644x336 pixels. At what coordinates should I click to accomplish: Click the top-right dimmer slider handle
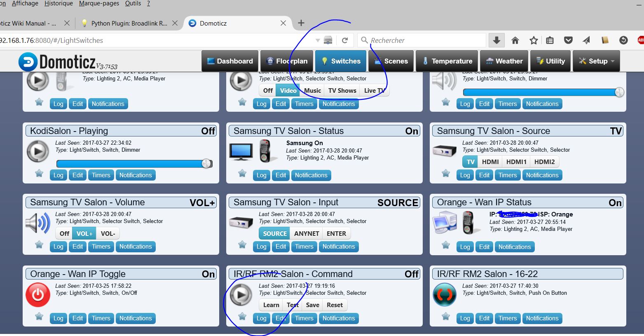coord(619,92)
